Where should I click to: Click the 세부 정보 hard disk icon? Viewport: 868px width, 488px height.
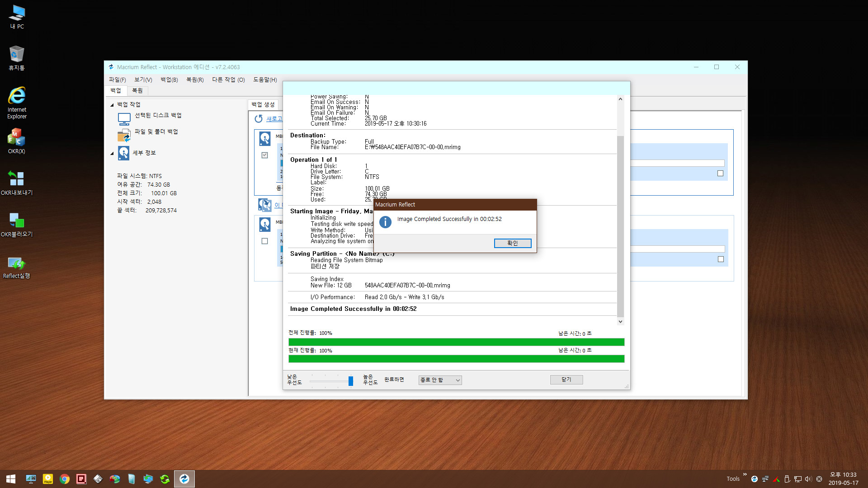tap(123, 153)
